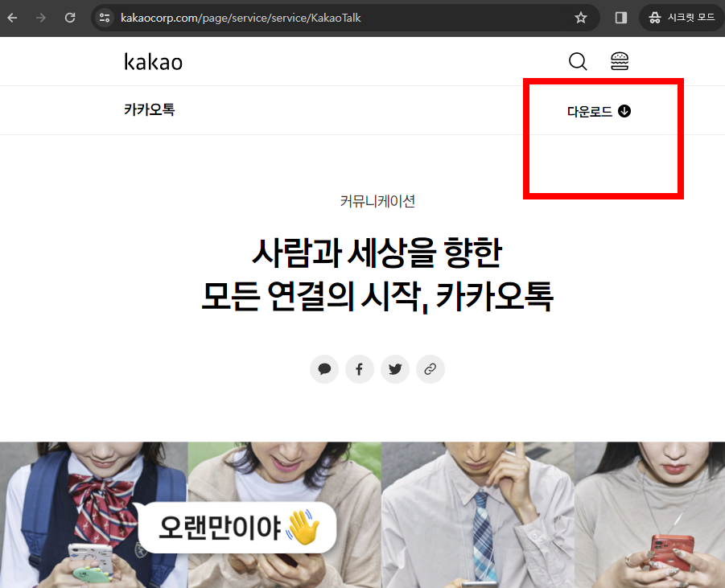Share the page via the KakaoTalk speech-bubble icon
This screenshot has height=588, width=725.
324,369
